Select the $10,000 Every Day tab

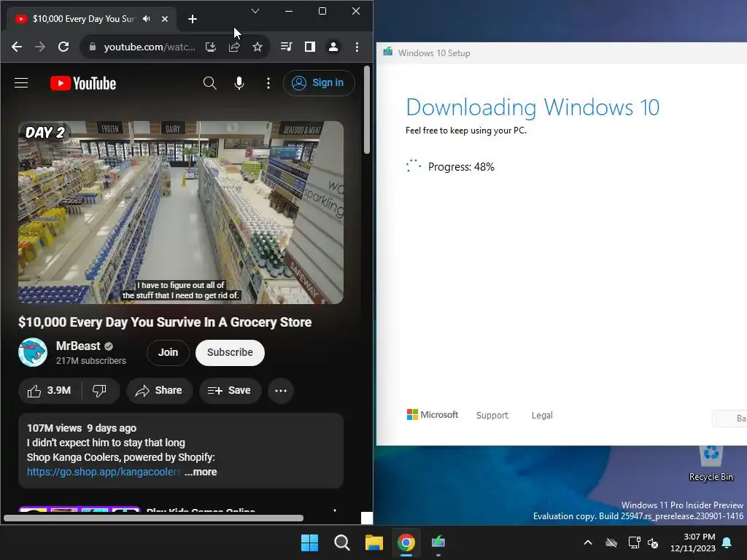(83, 19)
